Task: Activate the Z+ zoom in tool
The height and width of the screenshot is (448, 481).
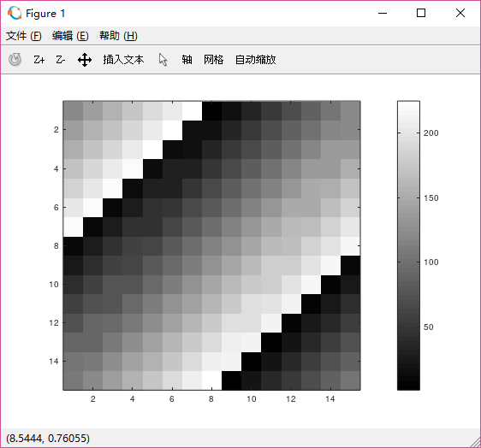Action: click(39, 60)
